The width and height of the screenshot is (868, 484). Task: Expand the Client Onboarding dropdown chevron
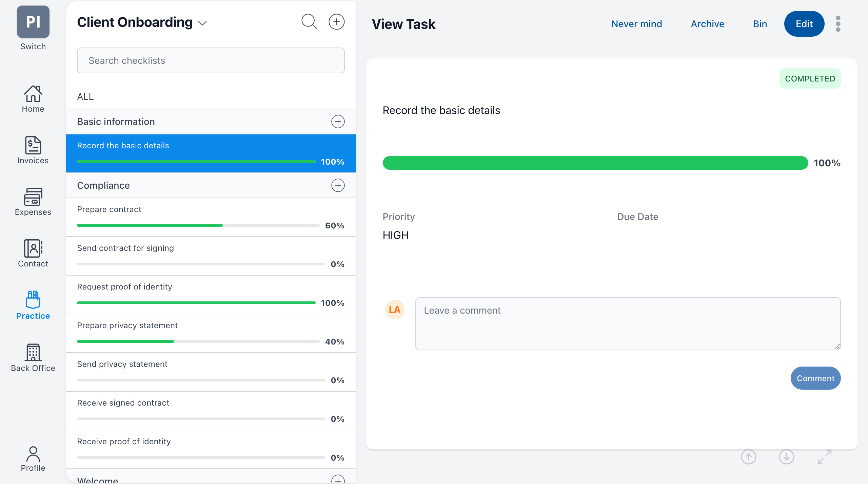(x=202, y=23)
